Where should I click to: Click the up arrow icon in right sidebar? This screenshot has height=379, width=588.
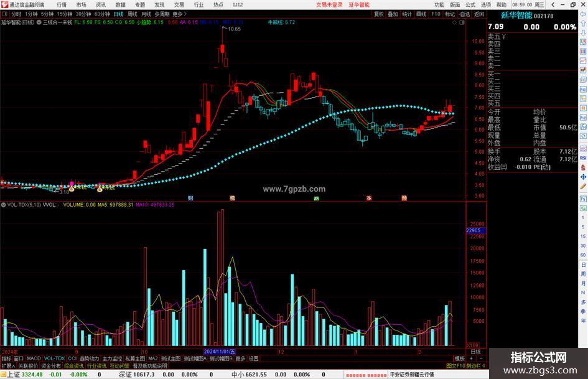pos(583,23)
